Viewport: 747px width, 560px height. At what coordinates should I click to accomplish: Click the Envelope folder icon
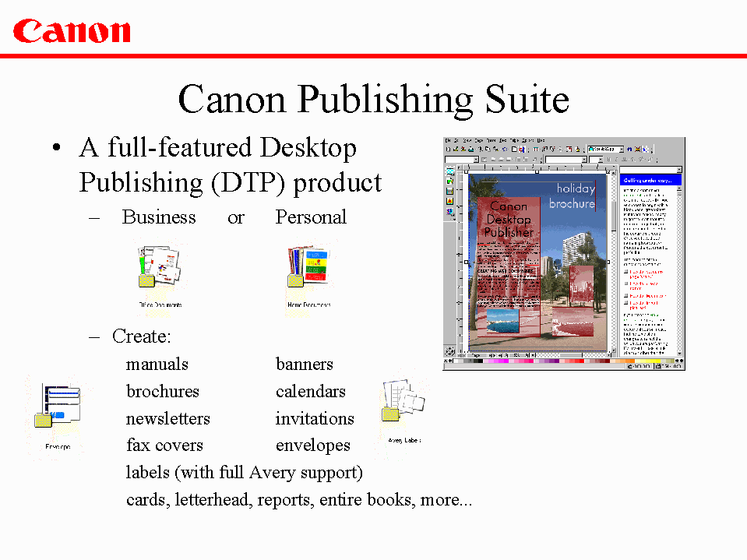[x=58, y=409]
